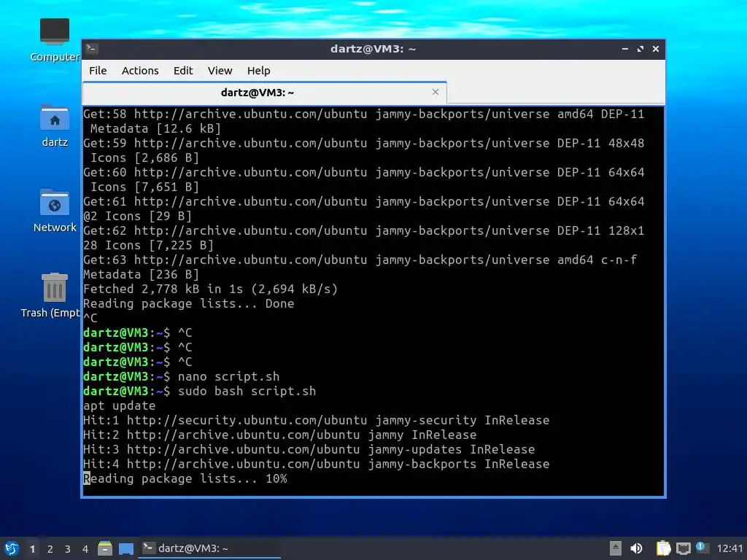Click the 'Get:60' DEP-11 64x64 line
Screen dimensions: 747x560
(363, 172)
